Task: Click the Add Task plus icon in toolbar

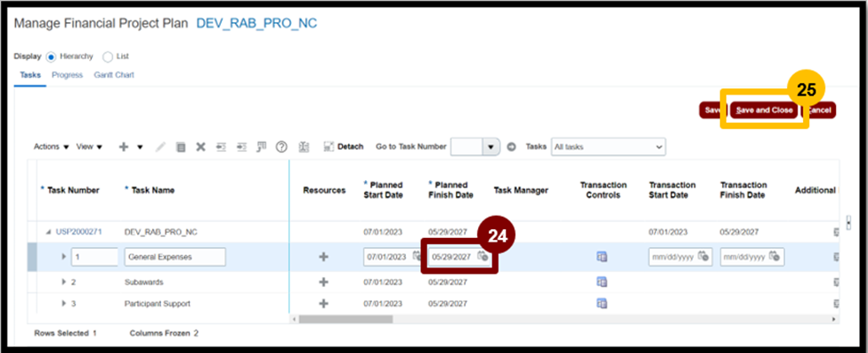Action: point(124,147)
